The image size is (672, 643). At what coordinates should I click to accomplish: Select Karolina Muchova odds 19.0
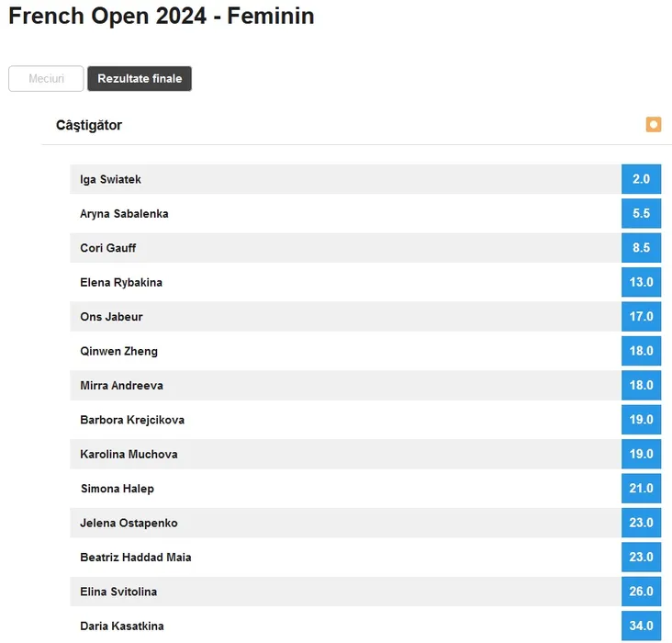click(x=641, y=454)
